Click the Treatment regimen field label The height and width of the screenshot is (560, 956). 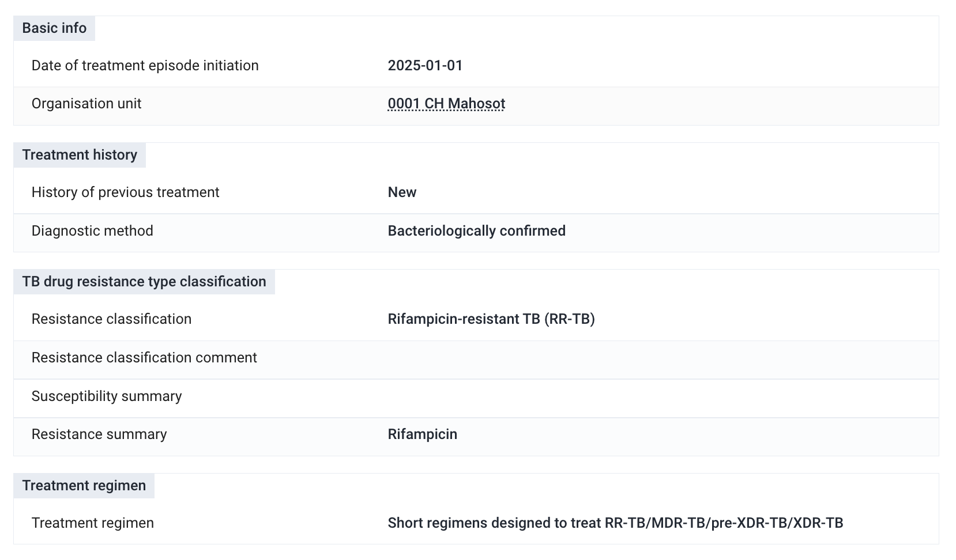[x=92, y=523]
